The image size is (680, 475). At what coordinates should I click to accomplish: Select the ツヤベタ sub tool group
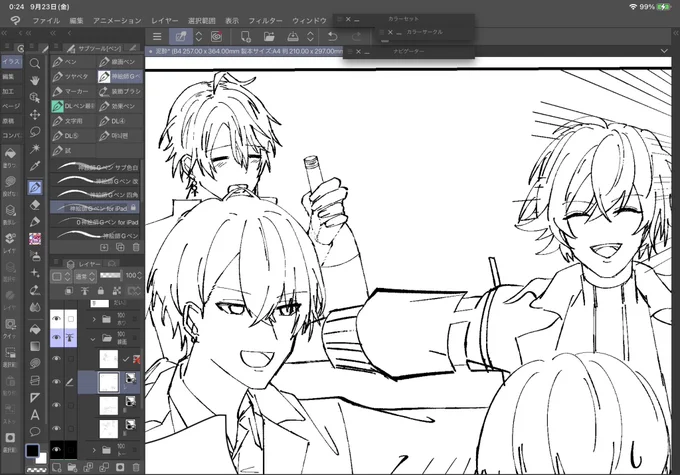tap(72, 77)
